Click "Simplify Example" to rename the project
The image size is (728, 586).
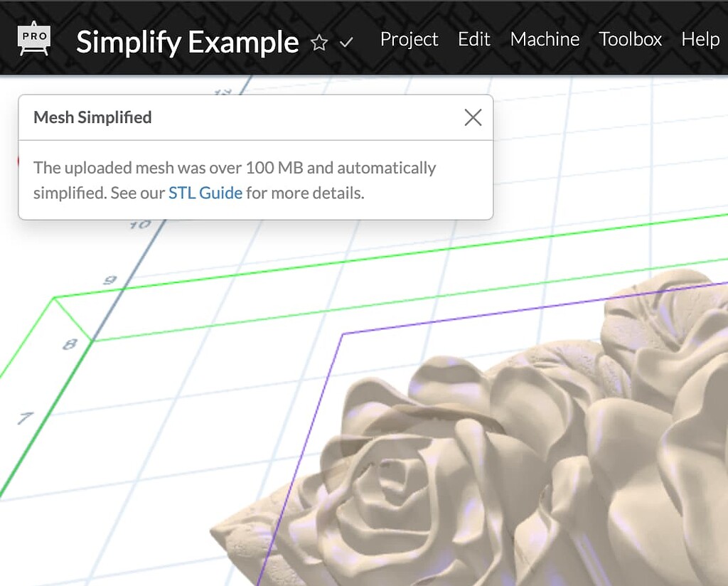click(x=187, y=43)
